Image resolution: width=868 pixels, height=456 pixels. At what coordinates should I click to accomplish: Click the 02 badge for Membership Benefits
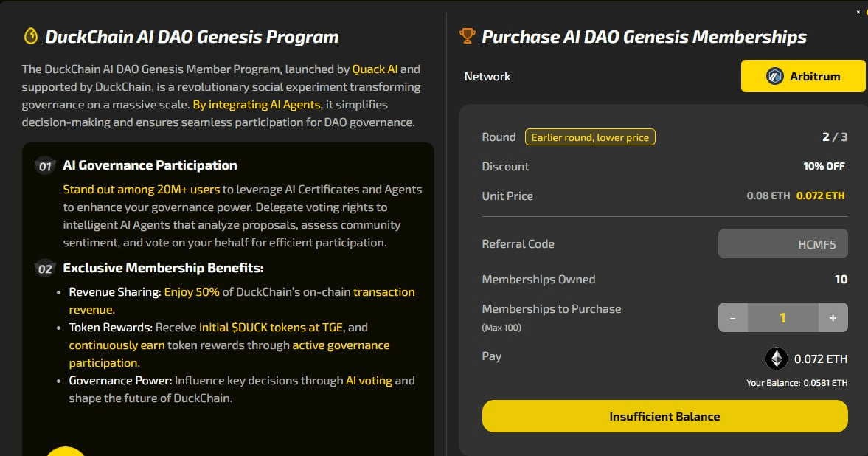point(45,269)
